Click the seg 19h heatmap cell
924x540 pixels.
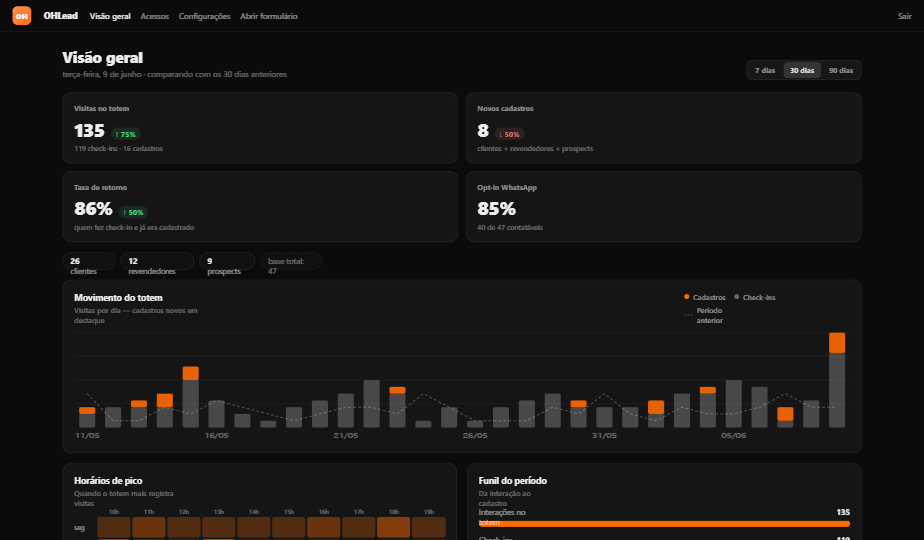[x=429, y=527]
